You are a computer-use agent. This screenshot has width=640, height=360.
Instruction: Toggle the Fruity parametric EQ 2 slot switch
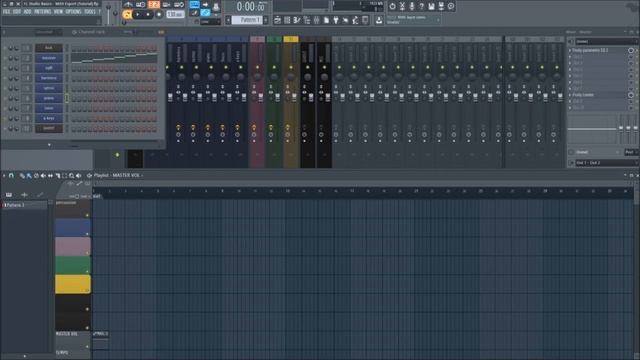coord(631,51)
